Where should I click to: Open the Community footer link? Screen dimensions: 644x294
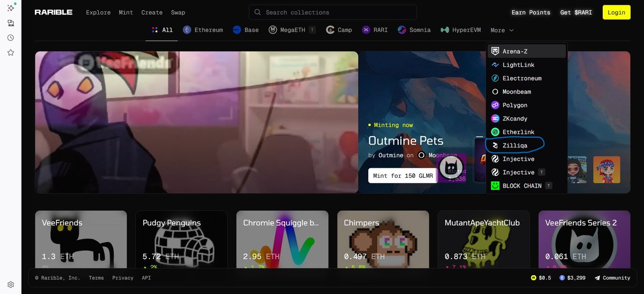point(612,278)
